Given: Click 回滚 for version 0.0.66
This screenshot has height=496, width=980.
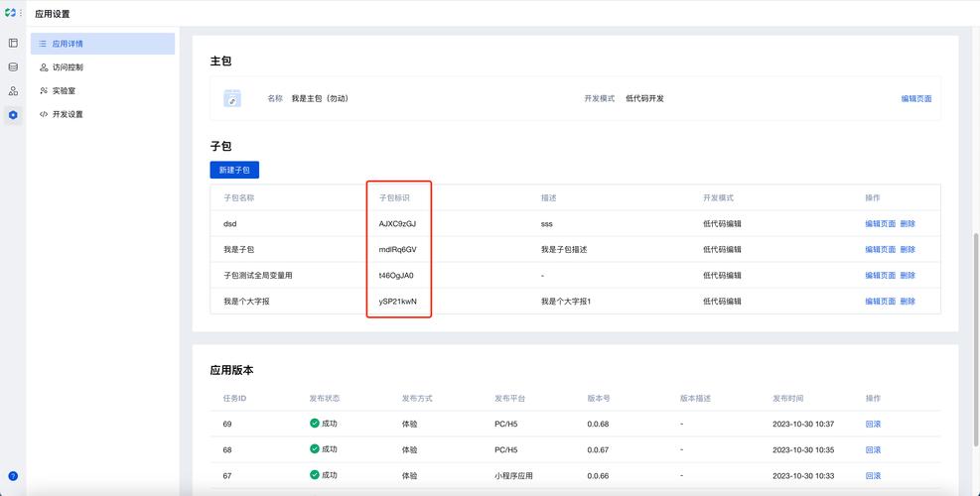Looking at the screenshot, I should tap(873, 476).
